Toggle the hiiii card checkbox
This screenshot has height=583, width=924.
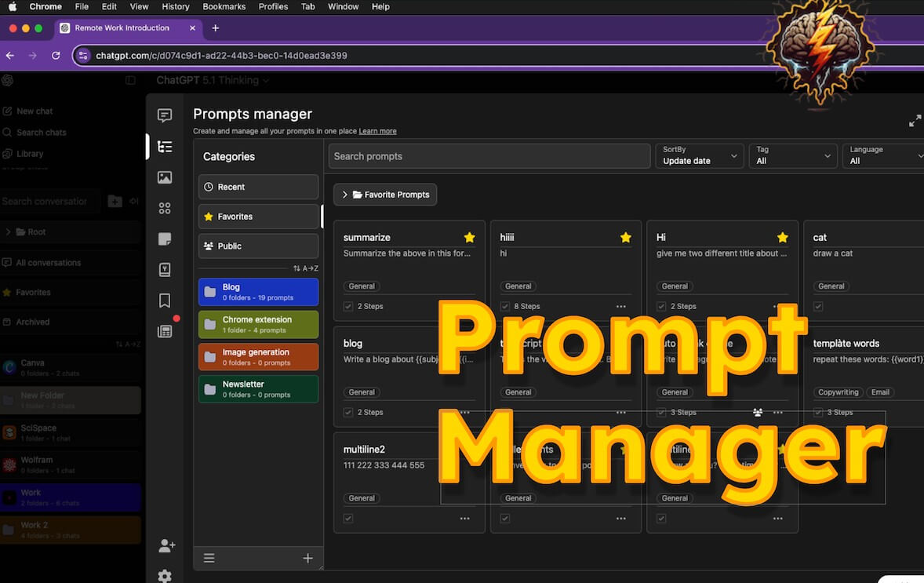click(x=505, y=307)
